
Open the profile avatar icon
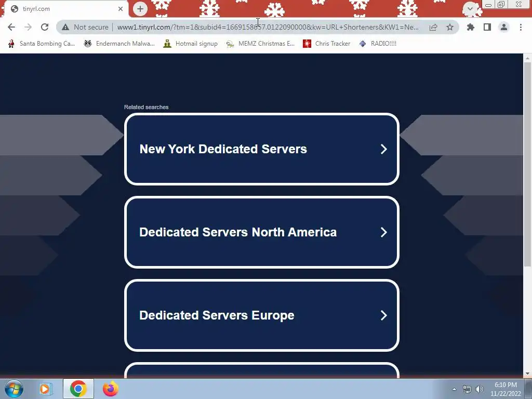[504, 27]
